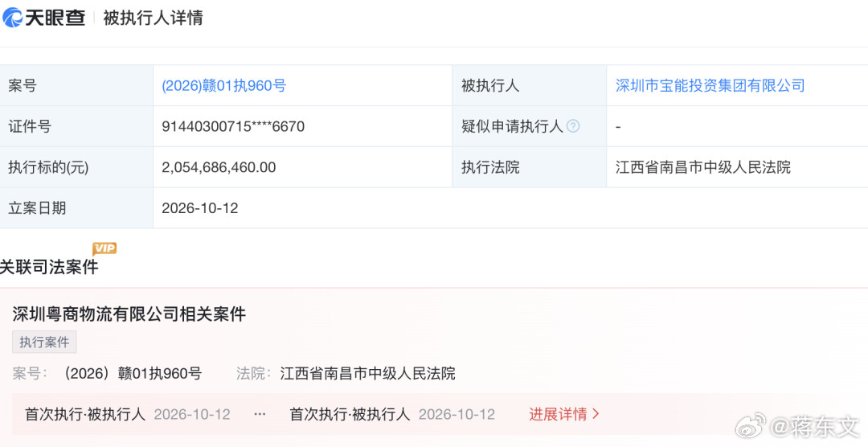Click the 立案日期 label cell
Screen dimensions: 868x447
pos(76,208)
